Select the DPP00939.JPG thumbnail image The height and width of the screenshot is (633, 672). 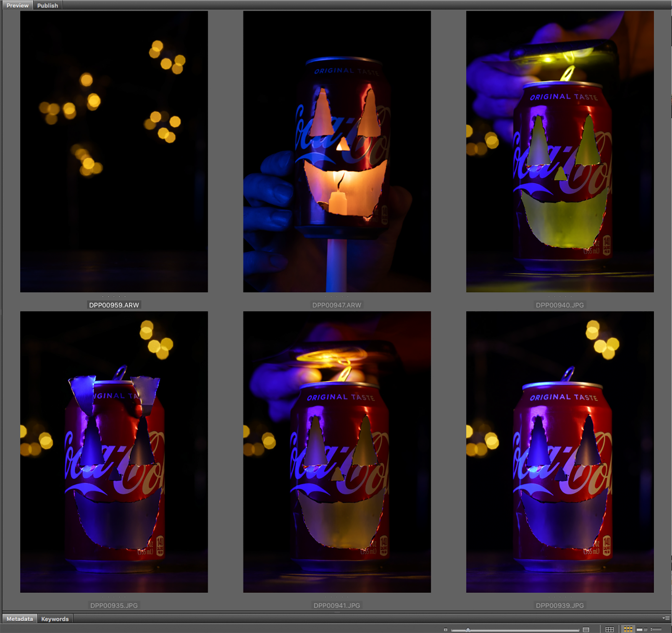tap(560, 452)
